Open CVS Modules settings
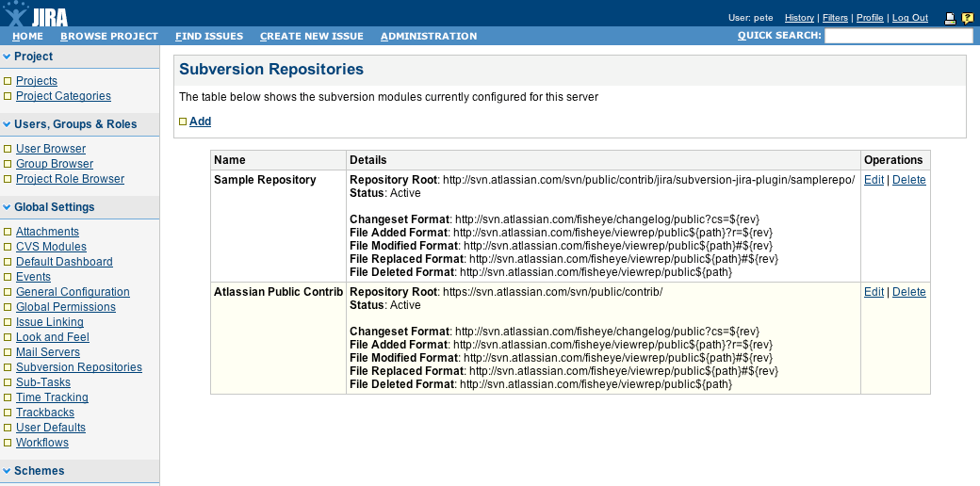Screen dimensions: 980x486 (x=51, y=247)
